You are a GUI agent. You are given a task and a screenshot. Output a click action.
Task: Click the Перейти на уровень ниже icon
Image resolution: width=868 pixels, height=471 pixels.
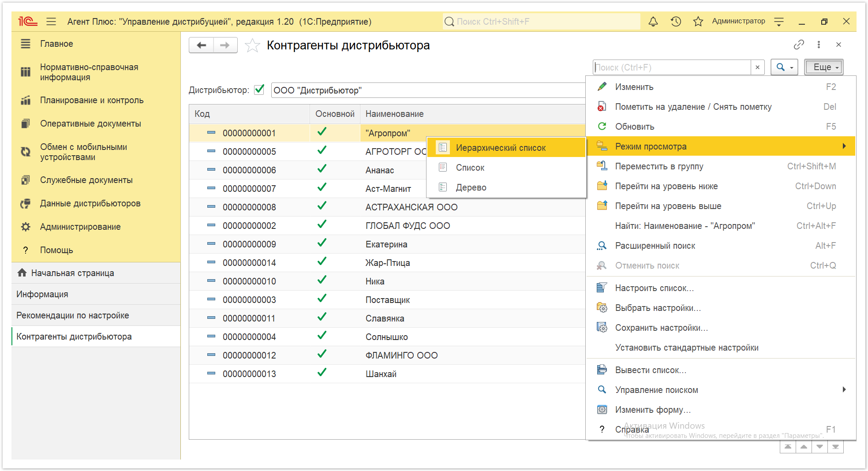tap(602, 186)
